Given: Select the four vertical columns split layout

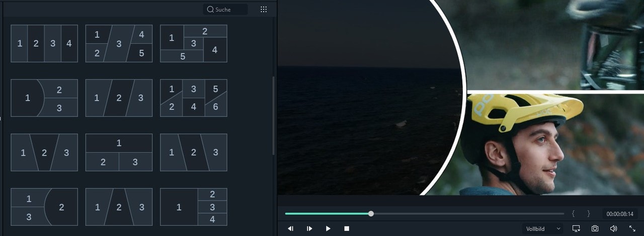Looking at the screenshot, I should [x=44, y=44].
